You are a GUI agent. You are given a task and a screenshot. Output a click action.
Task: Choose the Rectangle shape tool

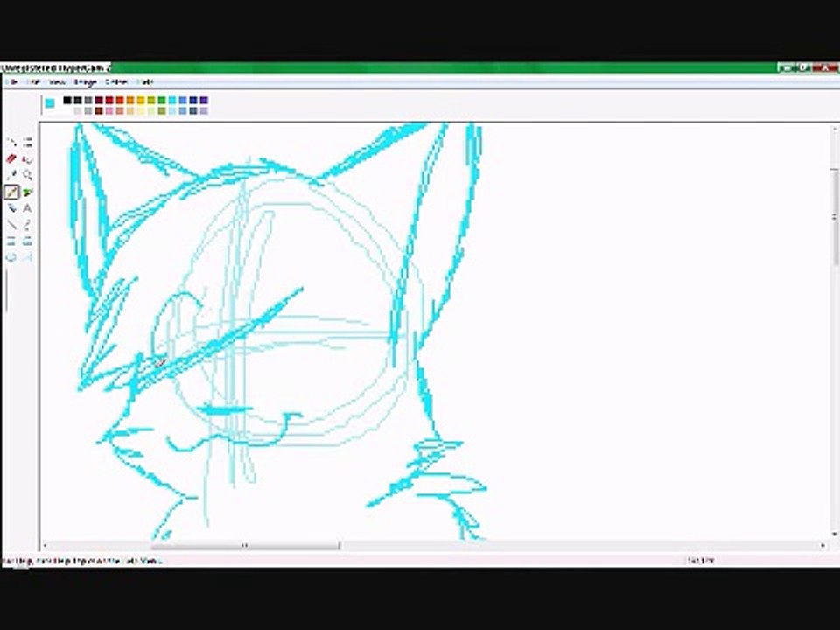[11, 241]
